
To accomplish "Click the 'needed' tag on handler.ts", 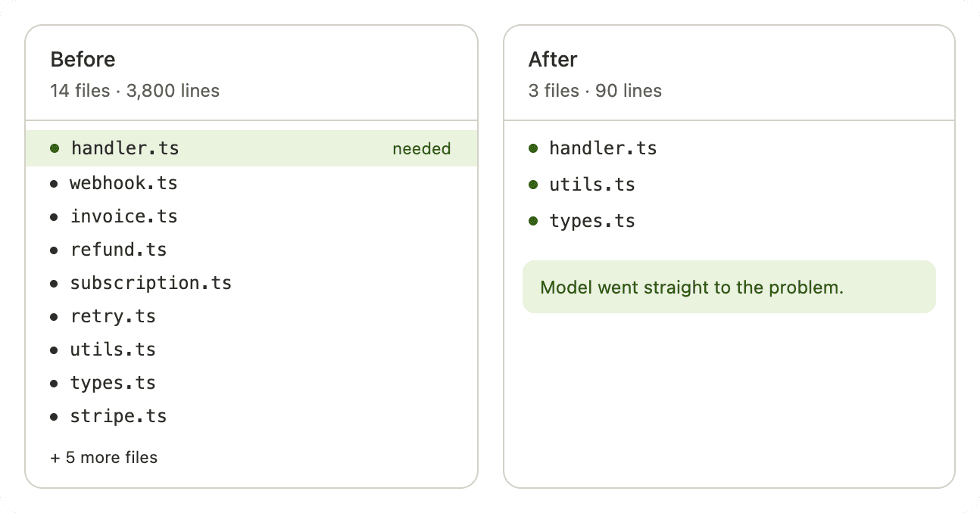I will tap(421, 149).
